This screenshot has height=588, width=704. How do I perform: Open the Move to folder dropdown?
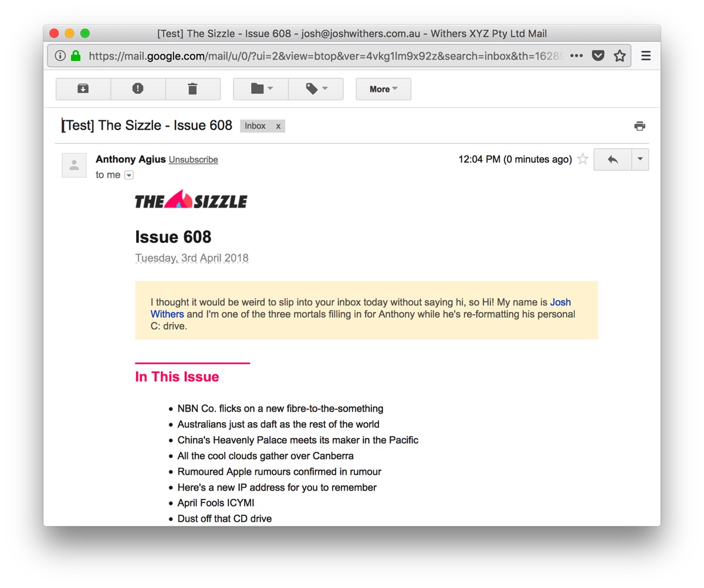(261, 89)
